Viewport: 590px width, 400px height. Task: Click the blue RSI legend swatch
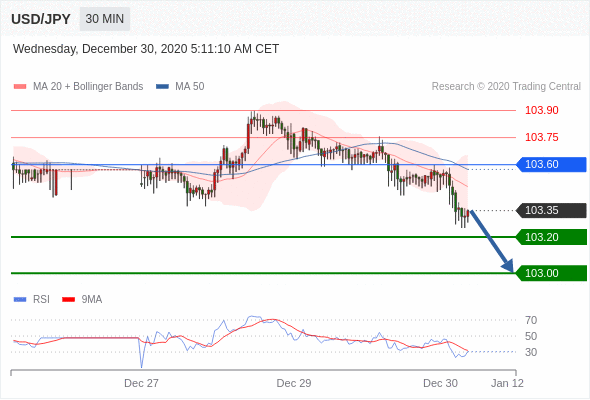tap(20, 300)
